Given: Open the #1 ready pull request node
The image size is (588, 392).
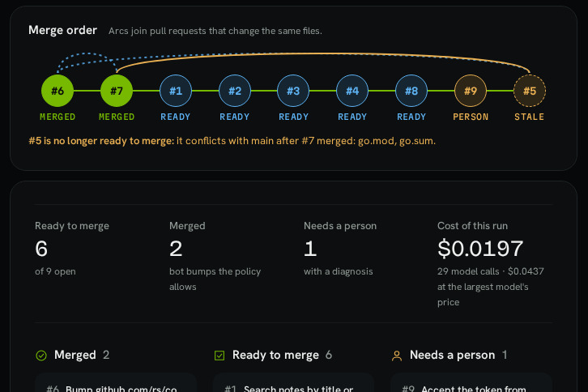Looking at the screenshot, I should (x=176, y=91).
